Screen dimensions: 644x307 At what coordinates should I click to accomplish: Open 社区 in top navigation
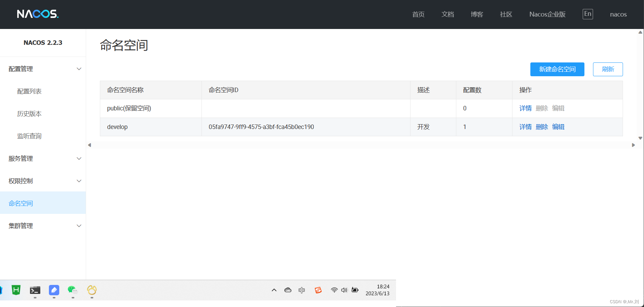506,14
